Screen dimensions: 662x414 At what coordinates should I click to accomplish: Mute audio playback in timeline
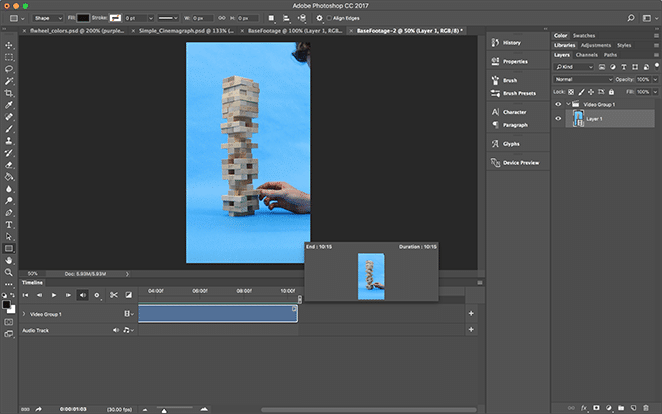(82, 295)
